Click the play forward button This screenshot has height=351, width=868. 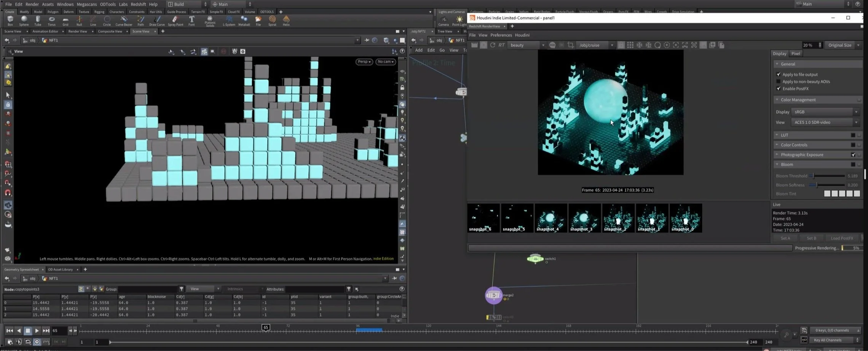click(x=37, y=331)
